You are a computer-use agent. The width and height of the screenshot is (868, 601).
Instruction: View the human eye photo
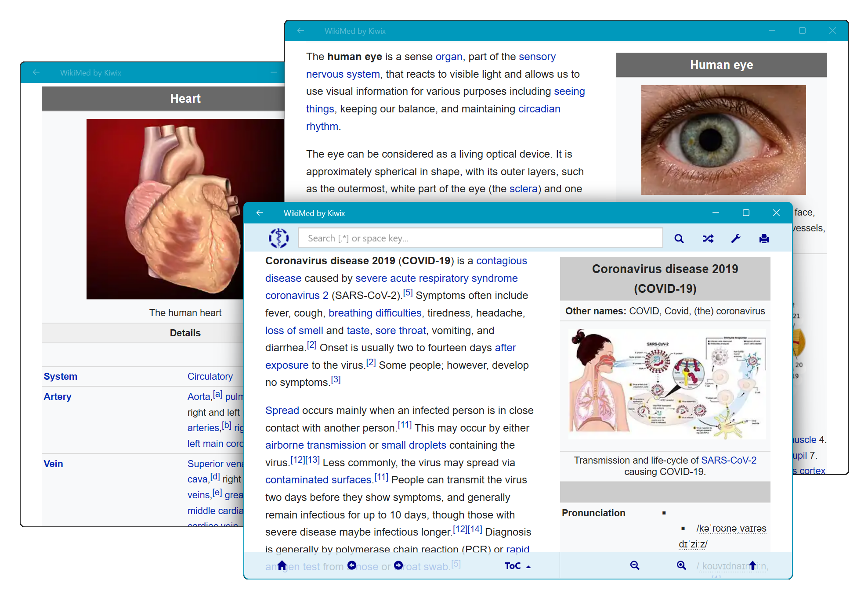click(723, 140)
